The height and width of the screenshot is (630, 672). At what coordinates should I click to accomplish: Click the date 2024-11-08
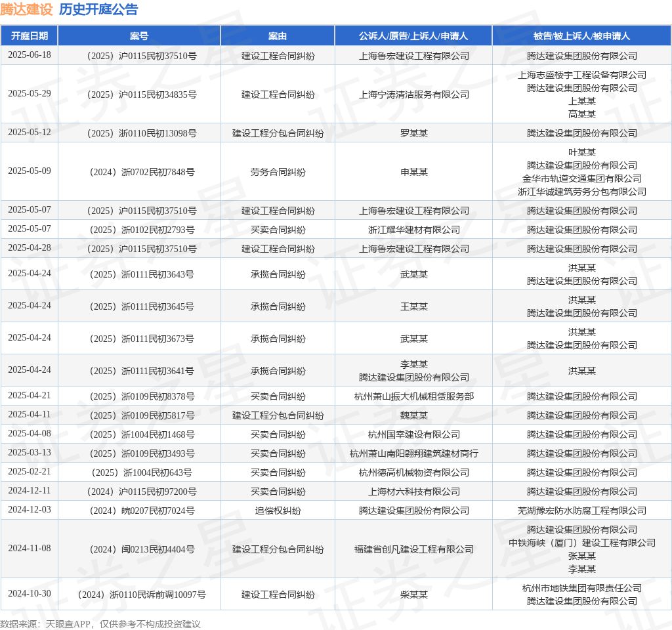(x=29, y=549)
